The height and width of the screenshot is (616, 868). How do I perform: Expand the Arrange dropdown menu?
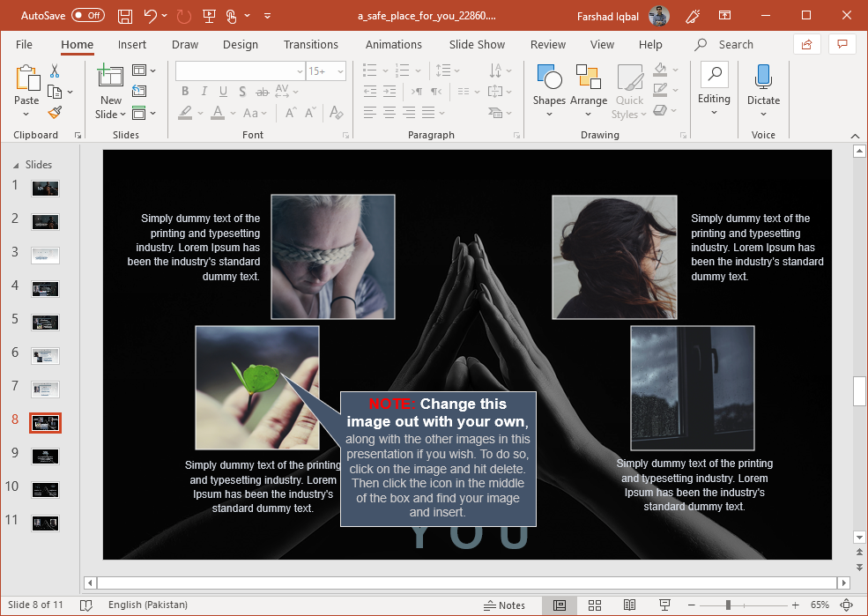click(588, 115)
